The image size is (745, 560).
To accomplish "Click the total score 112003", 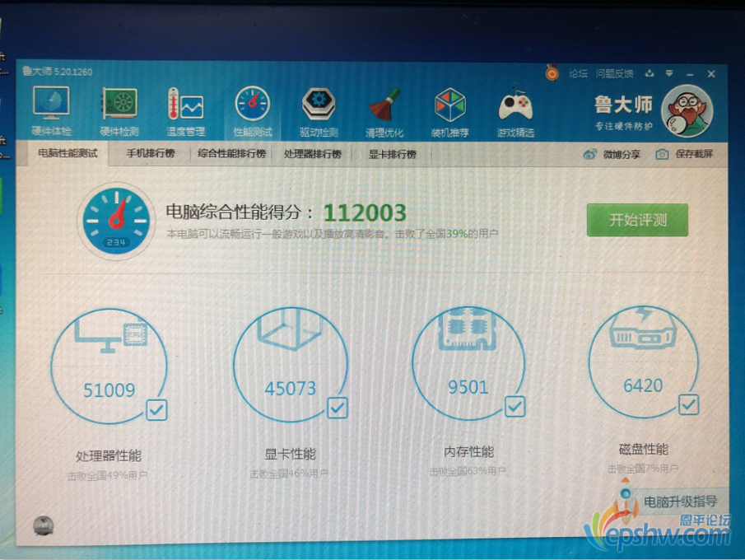I will [365, 213].
